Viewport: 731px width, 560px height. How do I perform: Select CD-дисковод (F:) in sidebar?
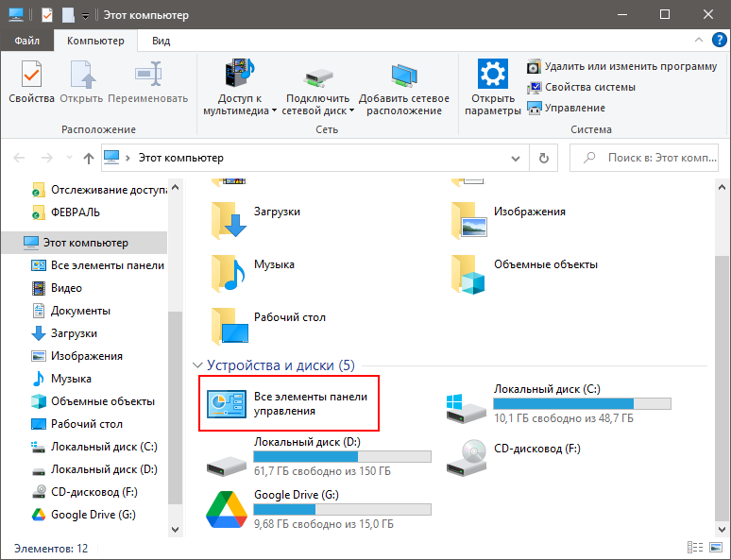[84, 492]
